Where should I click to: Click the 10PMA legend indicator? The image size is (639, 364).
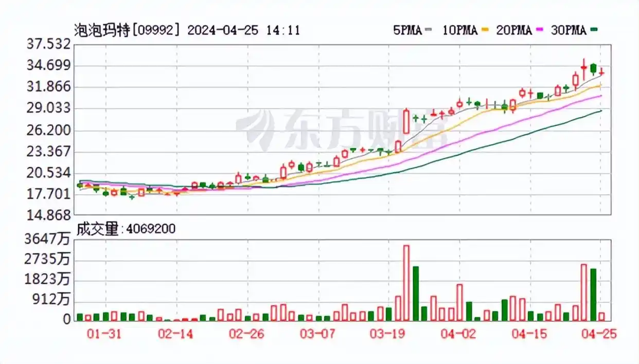[459, 31]
